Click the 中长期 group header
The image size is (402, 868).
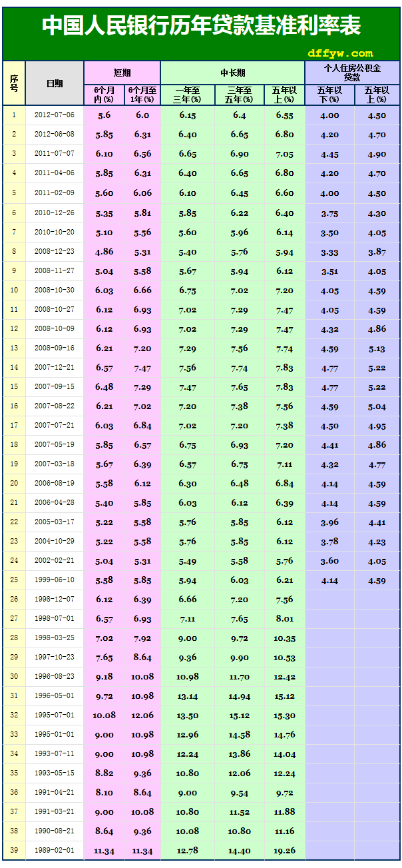pyautogui.click(x=232, y=73)
